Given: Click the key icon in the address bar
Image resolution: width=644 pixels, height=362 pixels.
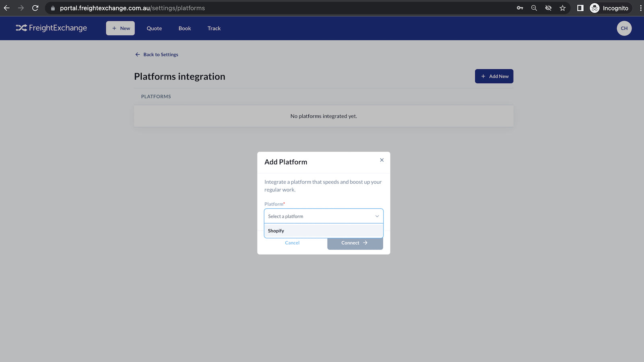Looking at the screenshot, I should pos(520,8).
